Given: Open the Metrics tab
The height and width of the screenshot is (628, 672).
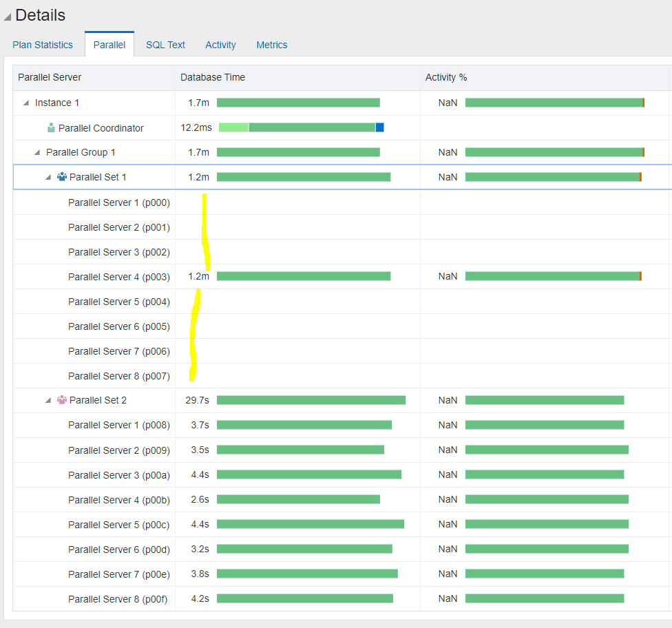Looking at the screenshot, I should 272,45.
